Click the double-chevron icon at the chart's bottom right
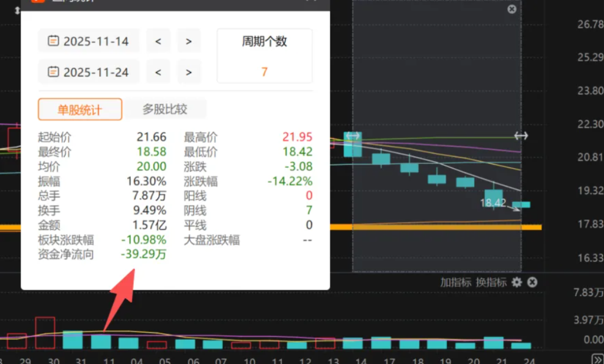604x364 pixels. [x=597, y=359]
